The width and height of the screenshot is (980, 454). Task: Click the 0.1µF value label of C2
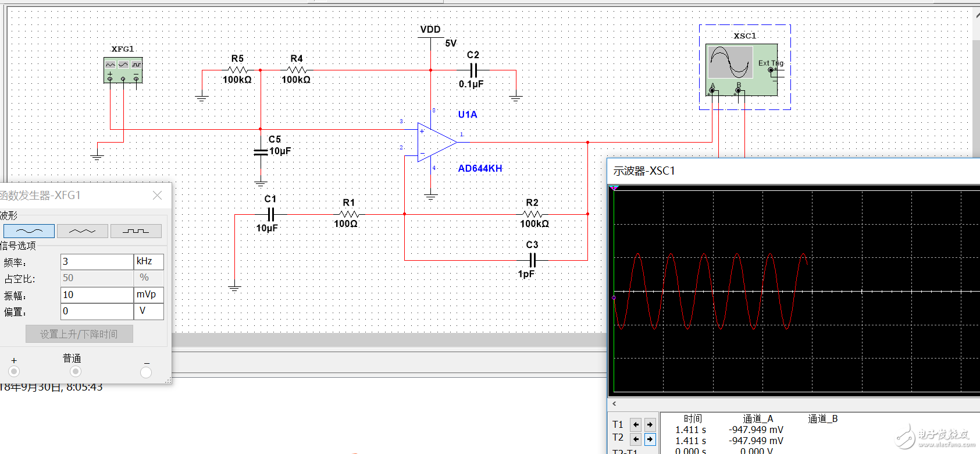[471, 84]
